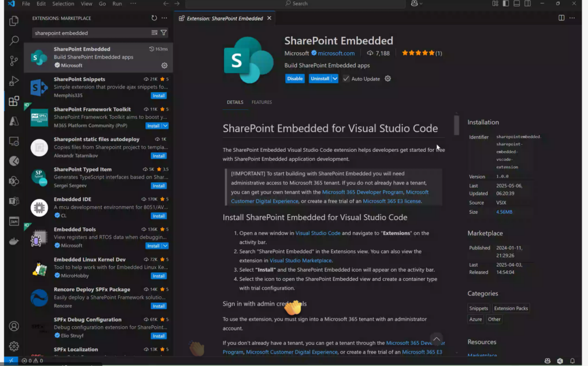Open Views and More Actions in Extensions panel
The height and width of the screenshot is (366, 588).
pos(164,18)
